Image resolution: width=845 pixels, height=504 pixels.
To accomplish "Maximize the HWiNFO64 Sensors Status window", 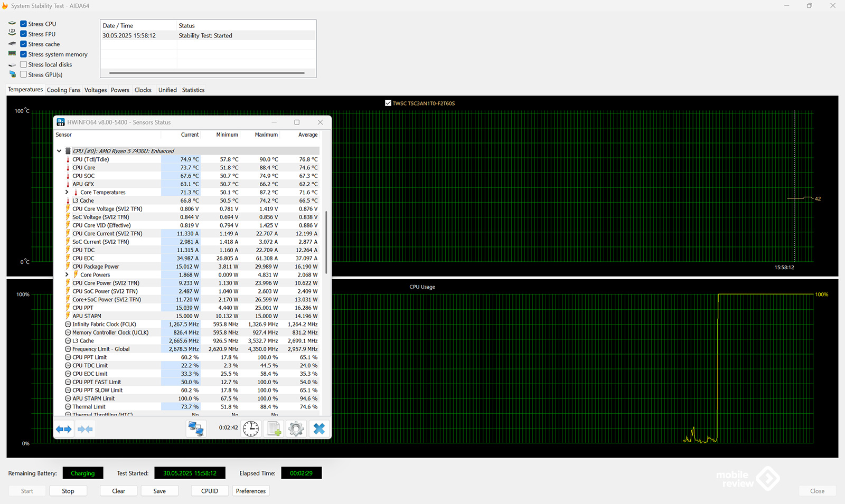I will 297,122.
